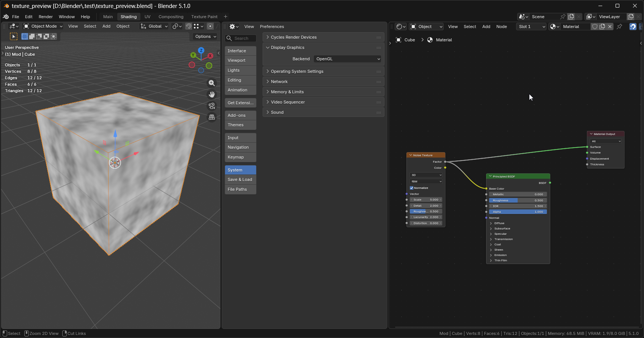
Task: Open the OpenGL Backend dropdown
Action: pos(348,59)
